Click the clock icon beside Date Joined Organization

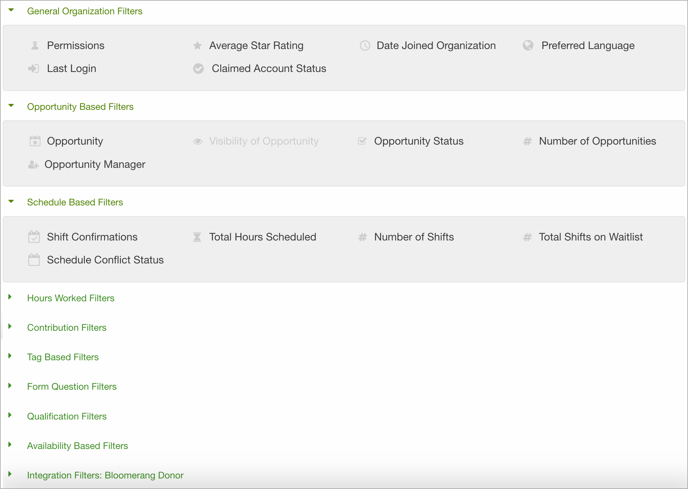point(365,46)
